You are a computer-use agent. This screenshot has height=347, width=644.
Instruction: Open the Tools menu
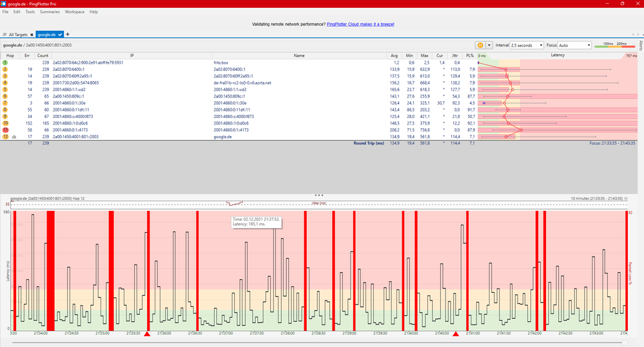pyautogui.click(x=30, y=12)
